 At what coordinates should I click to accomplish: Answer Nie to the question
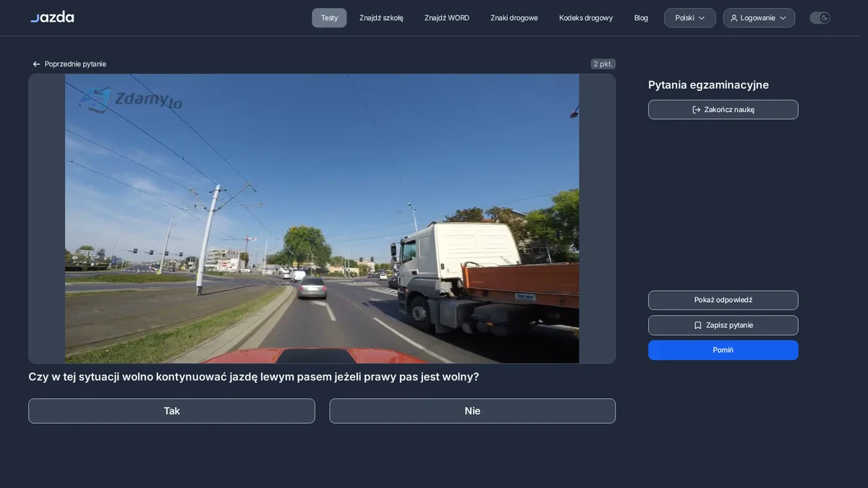tap(472, 411)
